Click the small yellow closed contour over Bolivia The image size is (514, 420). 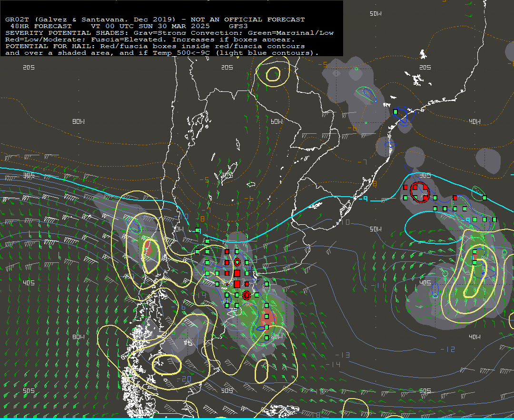click(x=273, y=74)
